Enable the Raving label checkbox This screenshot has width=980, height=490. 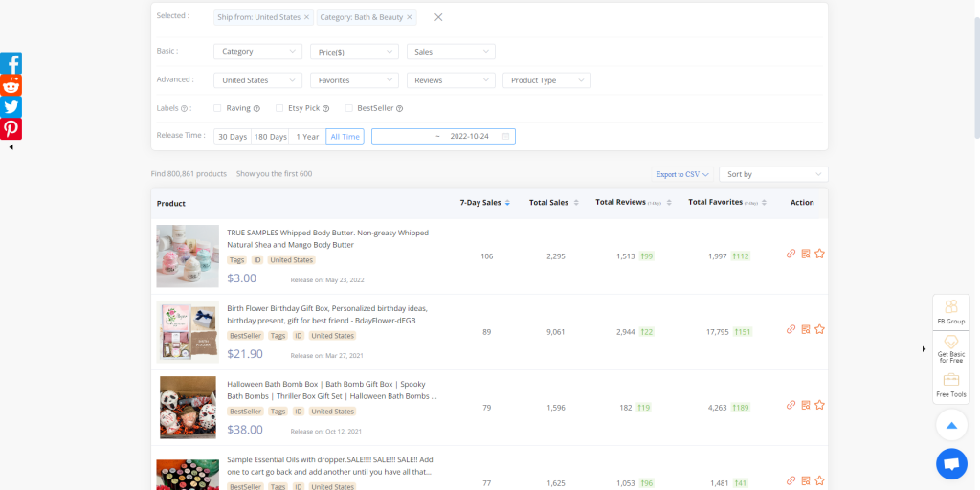coord(218,108)
